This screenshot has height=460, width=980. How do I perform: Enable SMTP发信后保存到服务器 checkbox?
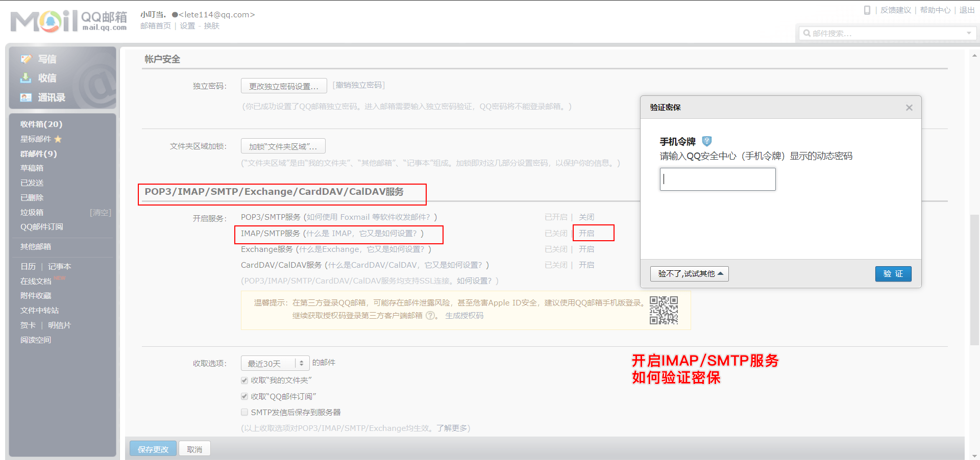click(244, 413)
